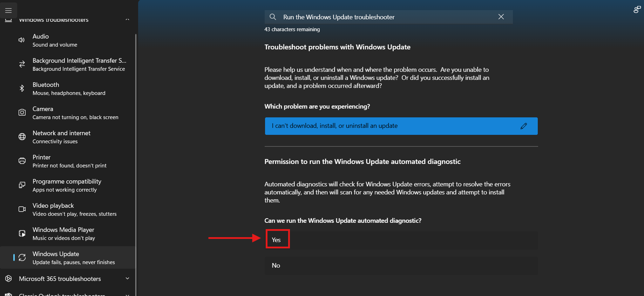Screen dimensions: 644x296
Task: Open the hamburger navigation menu
Action: pos(8,11)
